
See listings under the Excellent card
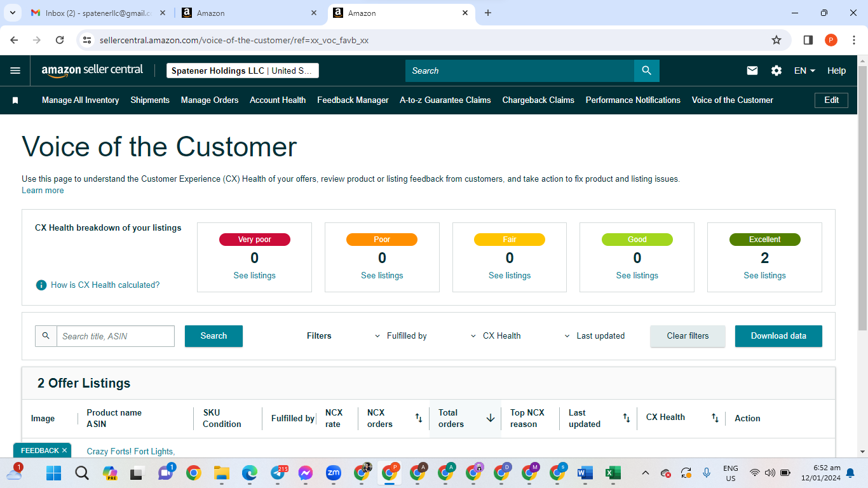tap(765, 275)
